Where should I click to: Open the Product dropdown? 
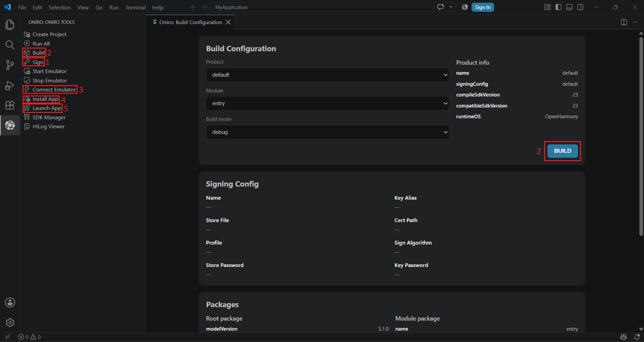point(327,75)
